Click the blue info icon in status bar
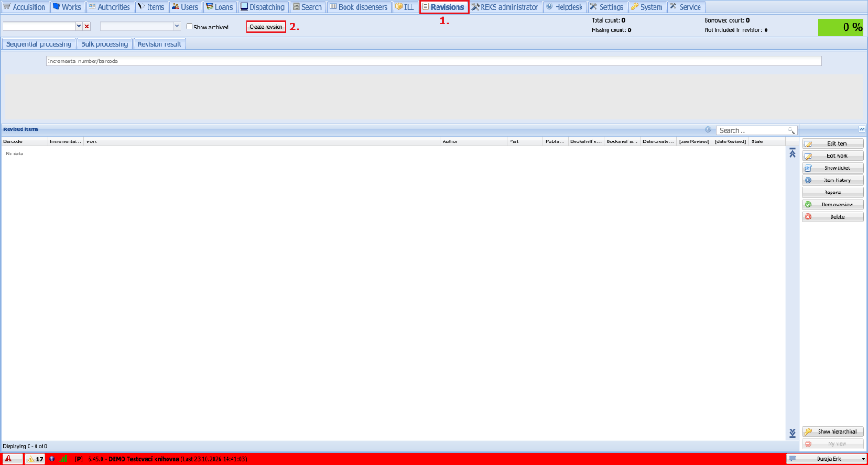Image resolution: width=868 pixels, height=465 pixels. click(x=51, y=459)
